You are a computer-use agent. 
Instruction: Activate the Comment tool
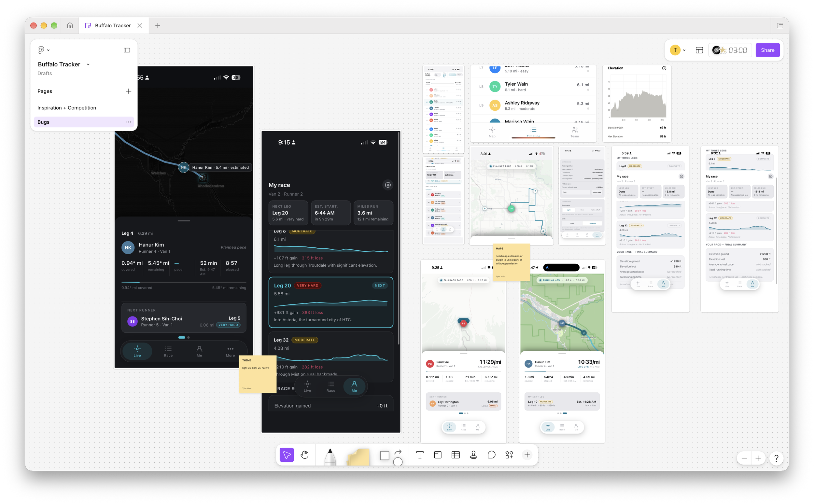point(491,455)
